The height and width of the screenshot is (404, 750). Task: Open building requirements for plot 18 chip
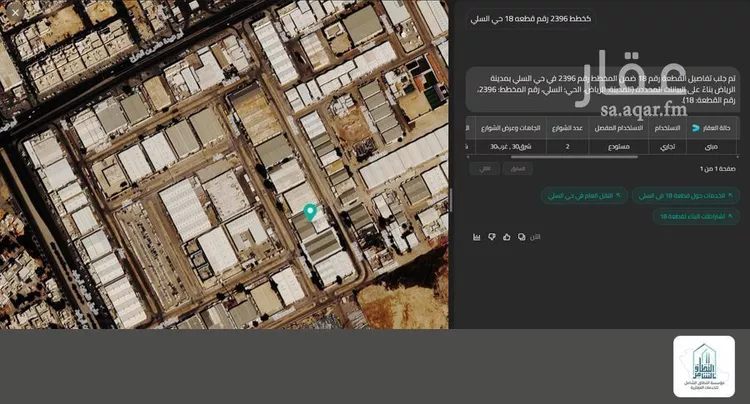click(696, 217)
